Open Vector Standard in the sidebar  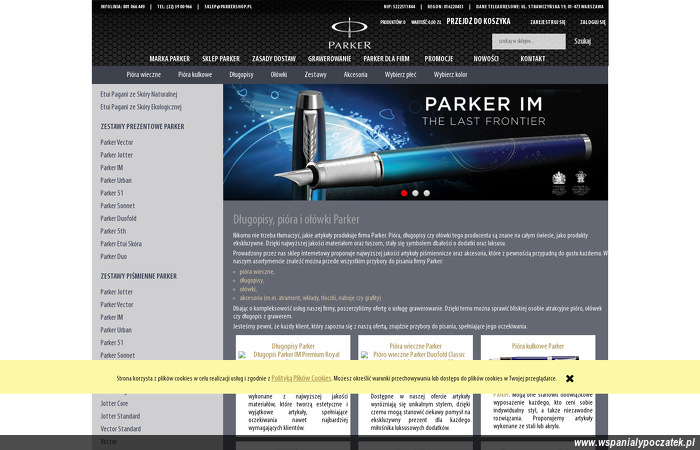121,429
